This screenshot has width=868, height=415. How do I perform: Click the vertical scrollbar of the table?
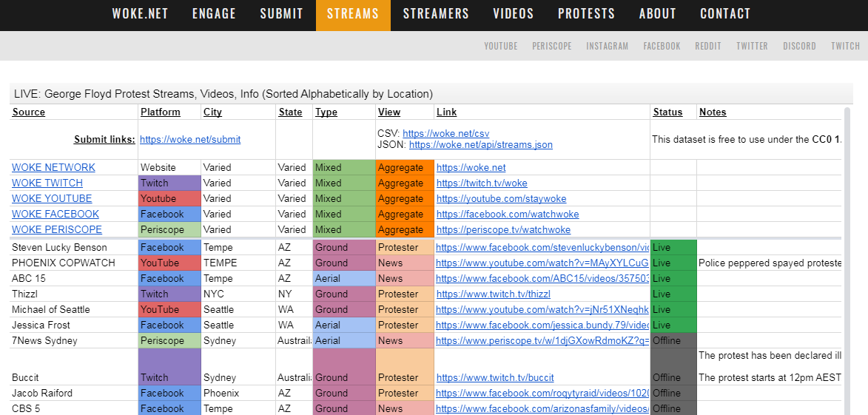point(848,261)
